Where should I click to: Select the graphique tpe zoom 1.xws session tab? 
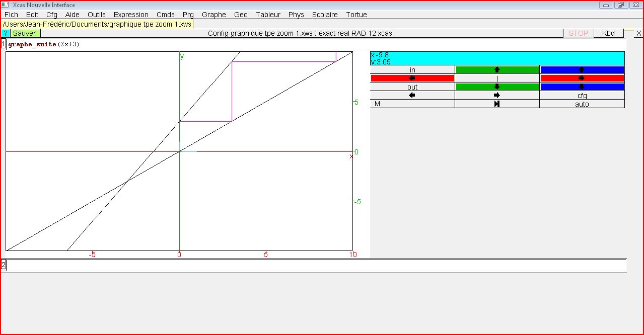tap(97, 24)
